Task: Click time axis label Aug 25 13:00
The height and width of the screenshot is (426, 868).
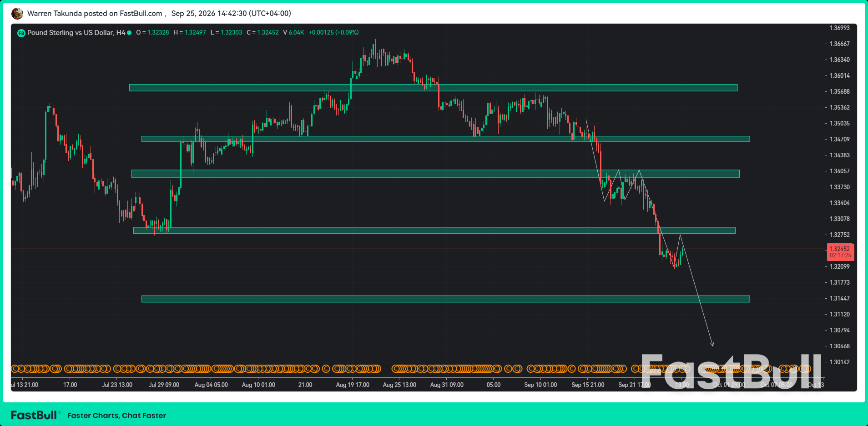Action: [399, 385]
